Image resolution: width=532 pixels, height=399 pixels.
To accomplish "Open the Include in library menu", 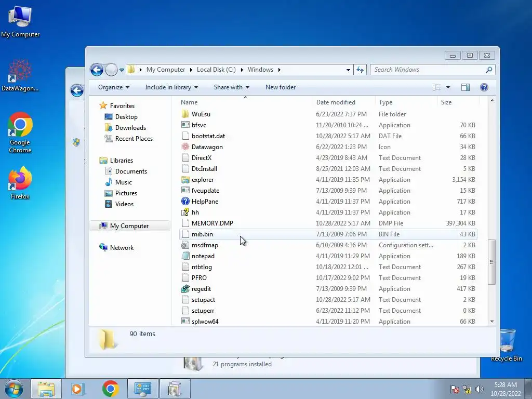I will [171, 87].
